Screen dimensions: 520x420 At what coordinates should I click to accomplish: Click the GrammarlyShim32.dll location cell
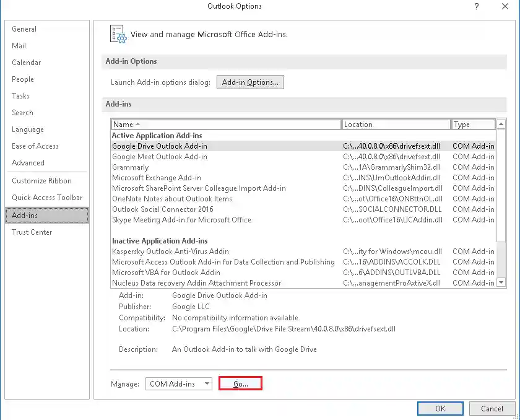pos(392,167)
